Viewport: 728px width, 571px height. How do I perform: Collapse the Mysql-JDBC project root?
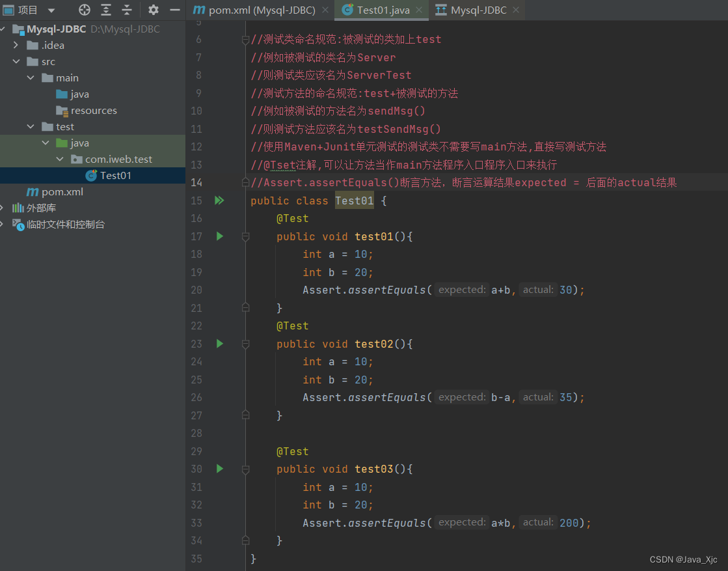coord(3,29)
